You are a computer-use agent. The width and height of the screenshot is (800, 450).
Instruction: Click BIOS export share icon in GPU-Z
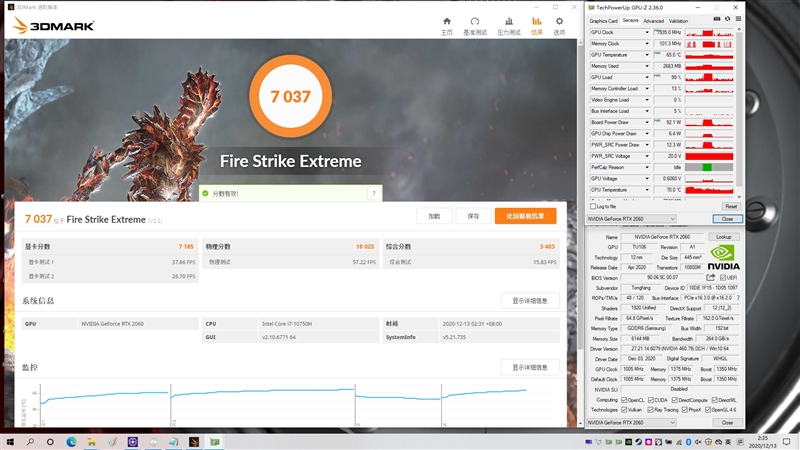[711, 278]
